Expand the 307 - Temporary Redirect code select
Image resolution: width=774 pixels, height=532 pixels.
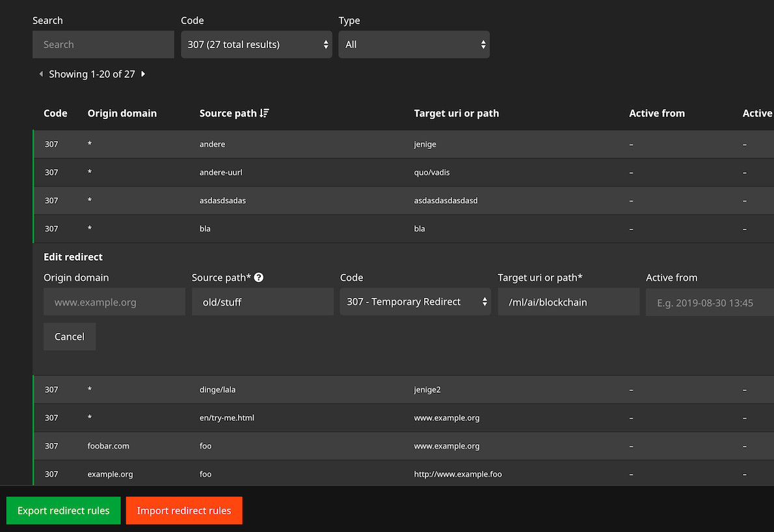pyautogui.click(x=416, y=302)
